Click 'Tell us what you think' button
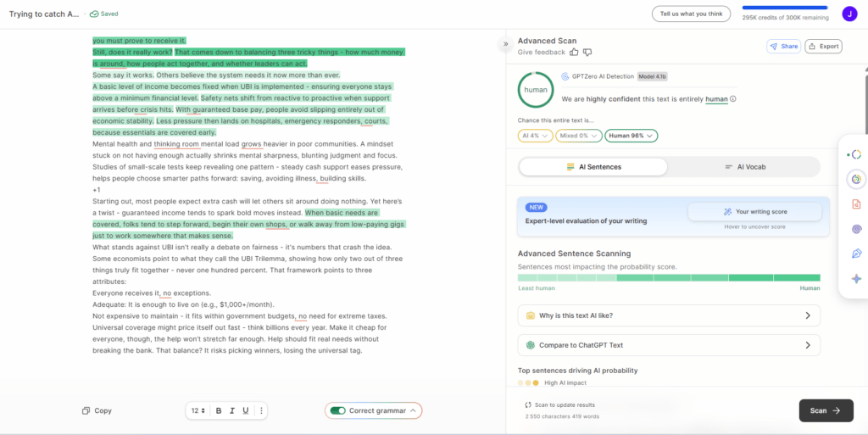 [690, 14]
